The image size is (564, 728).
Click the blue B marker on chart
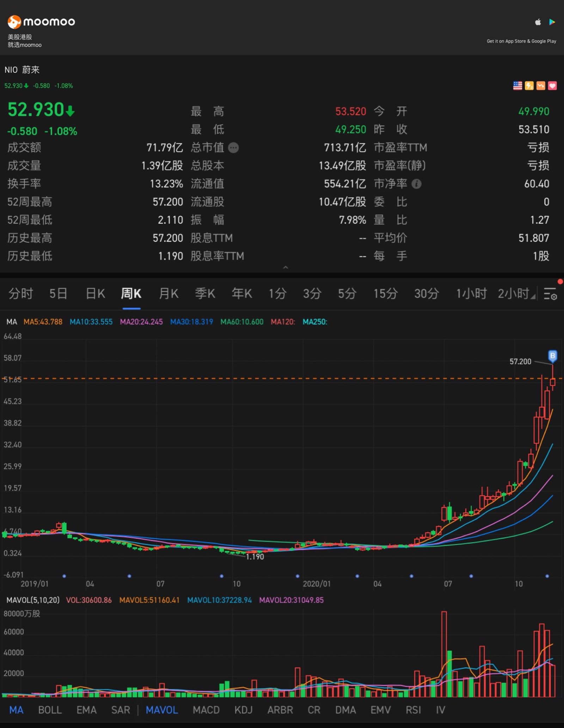pos(552,356)
